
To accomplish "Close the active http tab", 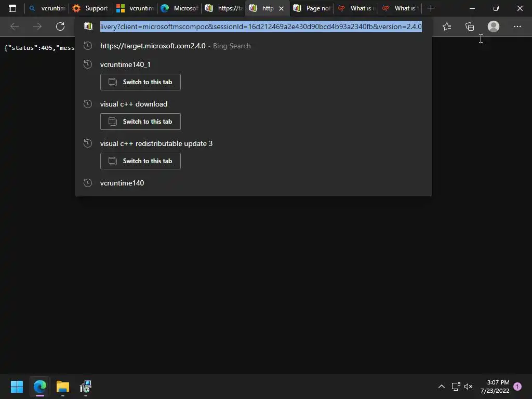I will click(x=281, y=8).
